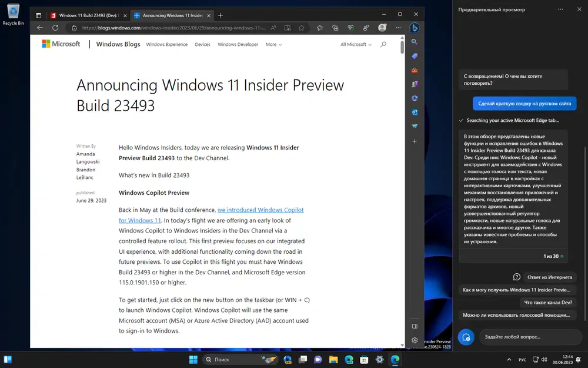Click the Share toolbar icon in Edge
The image size is (588, 368).
tap(366, 28)
